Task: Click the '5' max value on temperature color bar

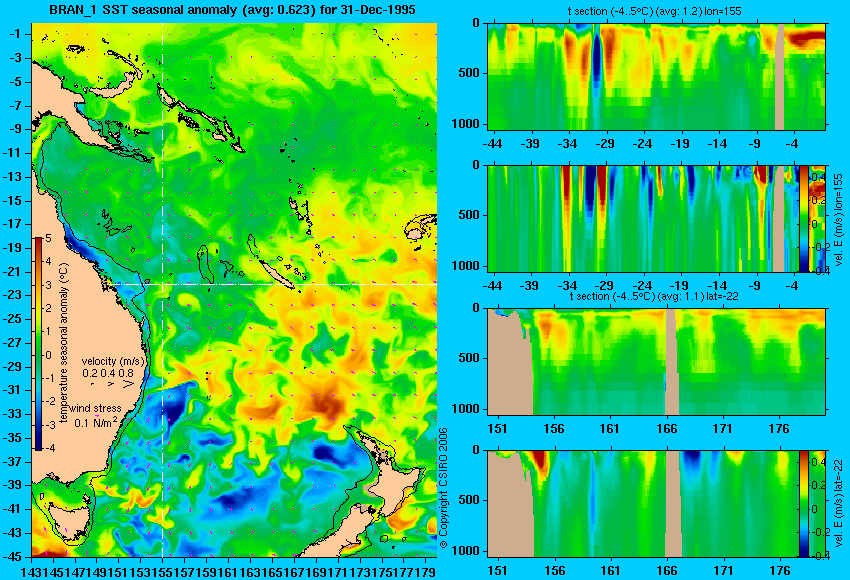Action: tap(48, 239)
